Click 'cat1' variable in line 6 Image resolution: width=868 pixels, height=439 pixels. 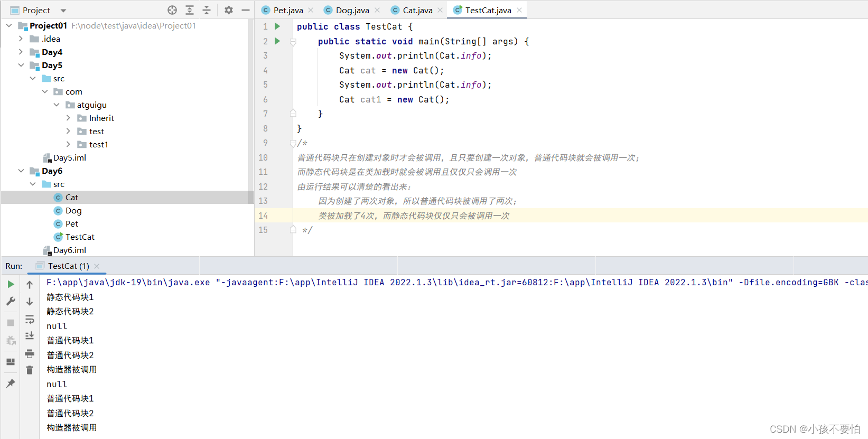coord(370,99)
